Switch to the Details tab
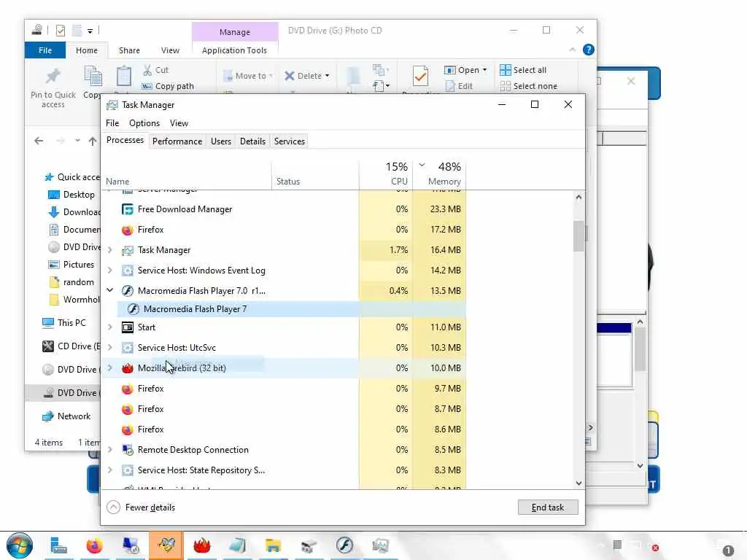 coord(252,141)
